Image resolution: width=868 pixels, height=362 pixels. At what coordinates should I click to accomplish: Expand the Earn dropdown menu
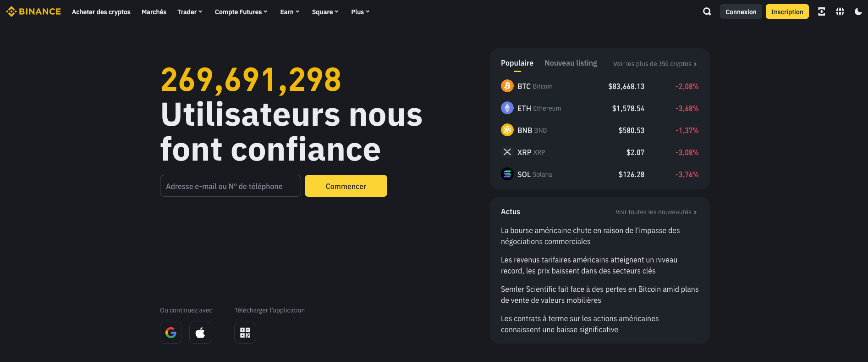(x=290, y=12)
